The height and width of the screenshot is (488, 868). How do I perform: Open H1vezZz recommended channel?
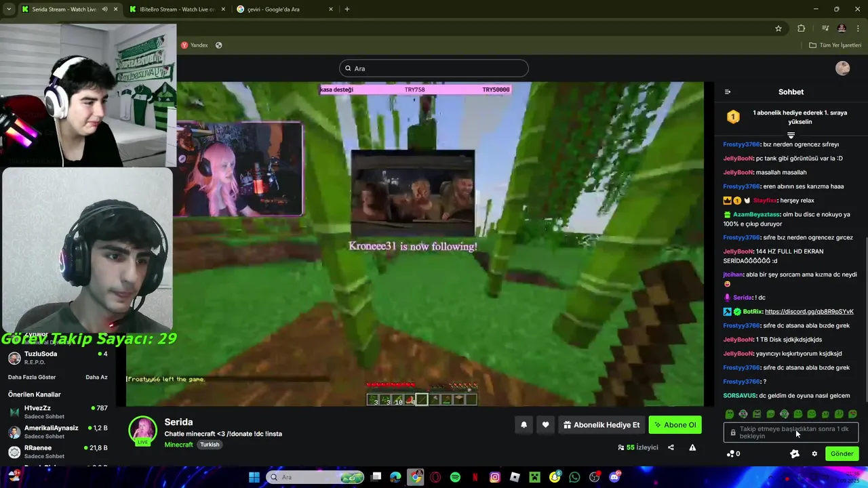pyautogui.click(x=58, y=412)
